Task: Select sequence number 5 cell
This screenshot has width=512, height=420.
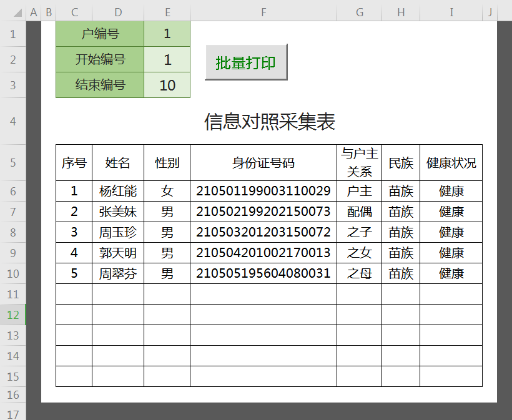Action: (74, 273)
